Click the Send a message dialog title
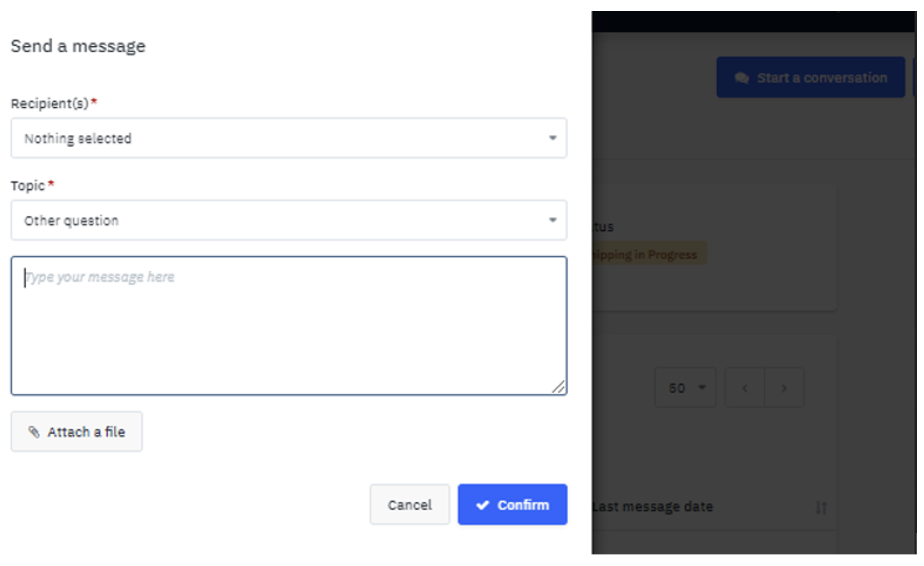The height and width of the screenshot is (566, 924). 78,46
